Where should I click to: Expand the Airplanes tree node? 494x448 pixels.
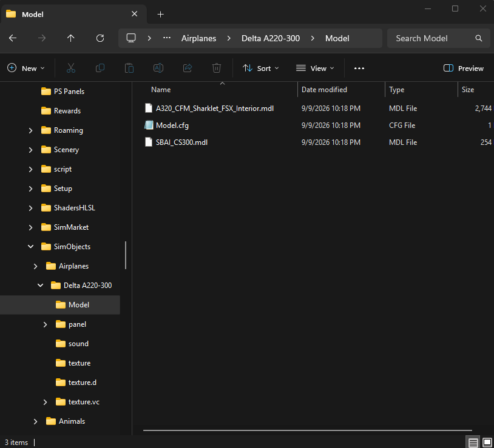coord(36,266)
